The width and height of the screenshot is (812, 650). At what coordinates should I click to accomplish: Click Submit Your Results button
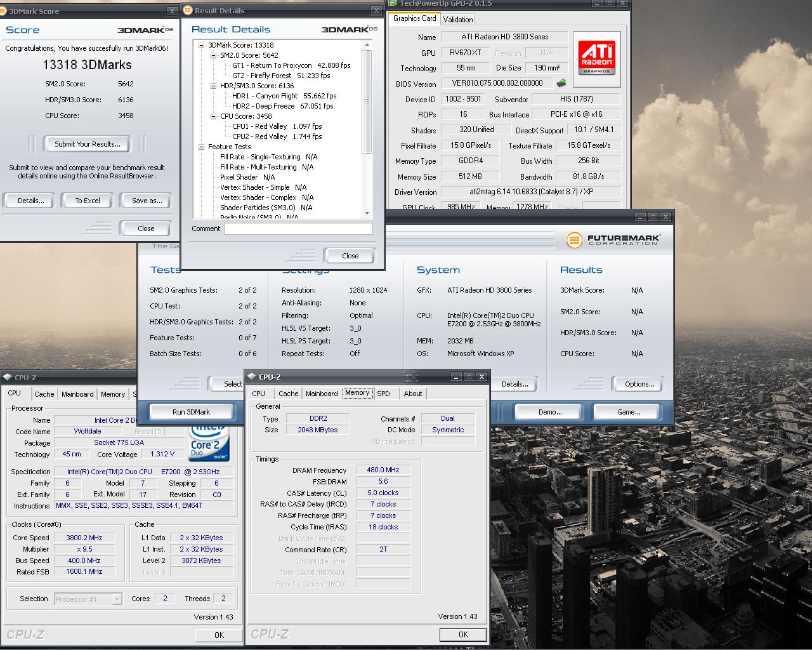pyautogui.click(x=87, y=144)
